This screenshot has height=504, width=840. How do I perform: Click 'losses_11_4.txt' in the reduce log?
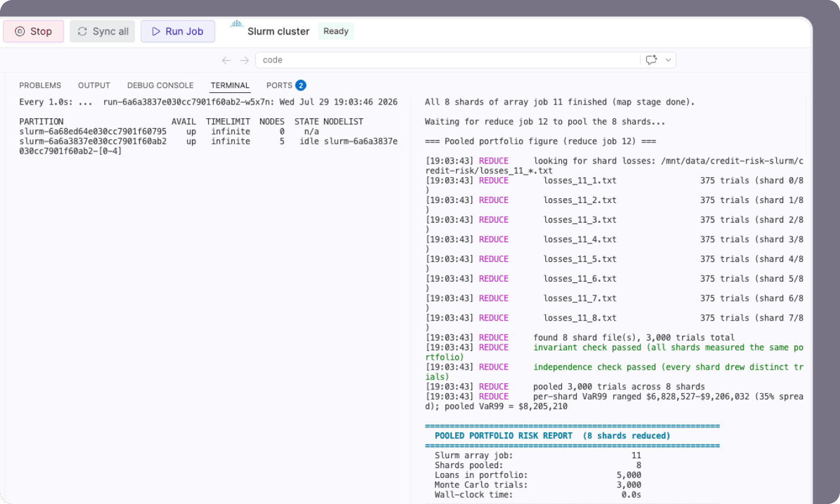(x=580, y=240)
